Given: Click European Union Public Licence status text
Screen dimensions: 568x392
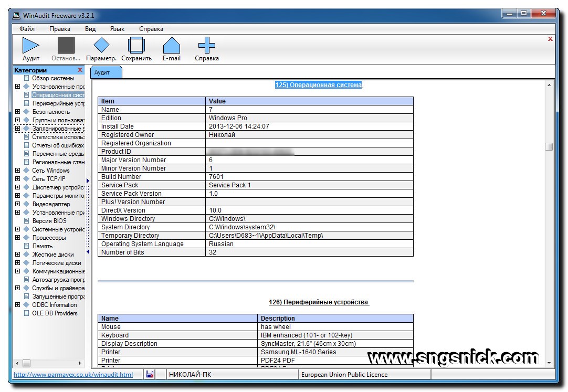Looking at the screenshot, I should 344,375.
